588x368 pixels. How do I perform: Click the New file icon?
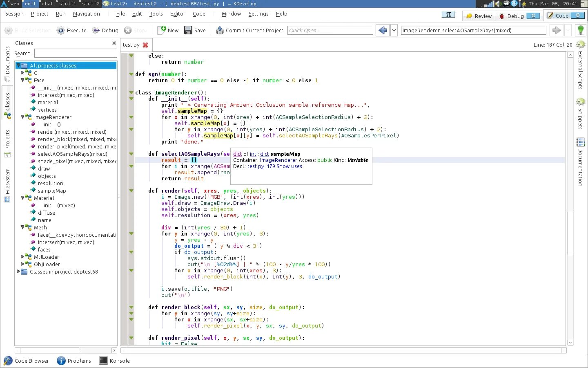[162, 30]
